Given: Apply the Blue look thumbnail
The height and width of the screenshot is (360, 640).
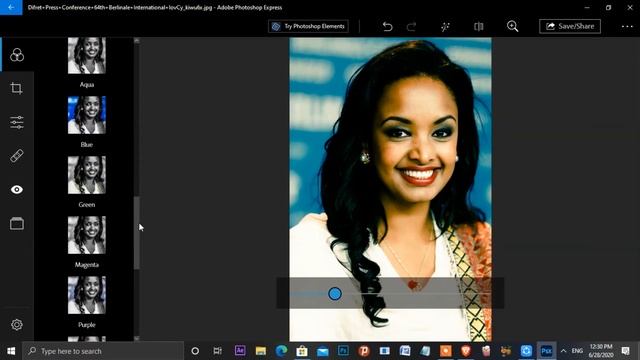Looking at the screenshot, I should [x=87, y=115].
